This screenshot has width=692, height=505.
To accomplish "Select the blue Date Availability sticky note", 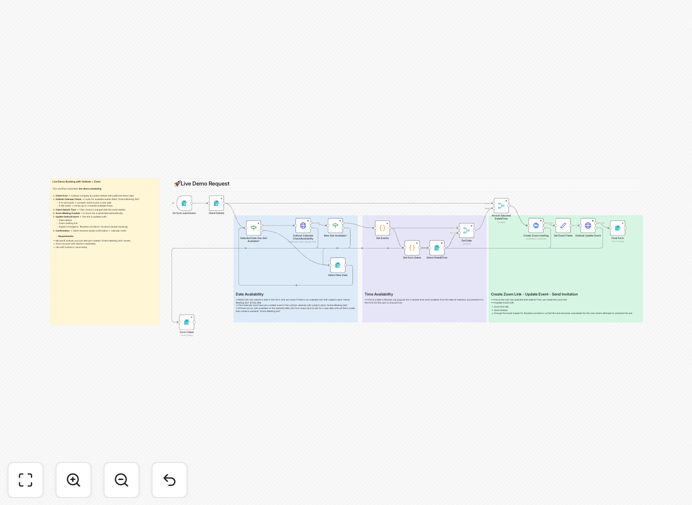I will [295, 268].
